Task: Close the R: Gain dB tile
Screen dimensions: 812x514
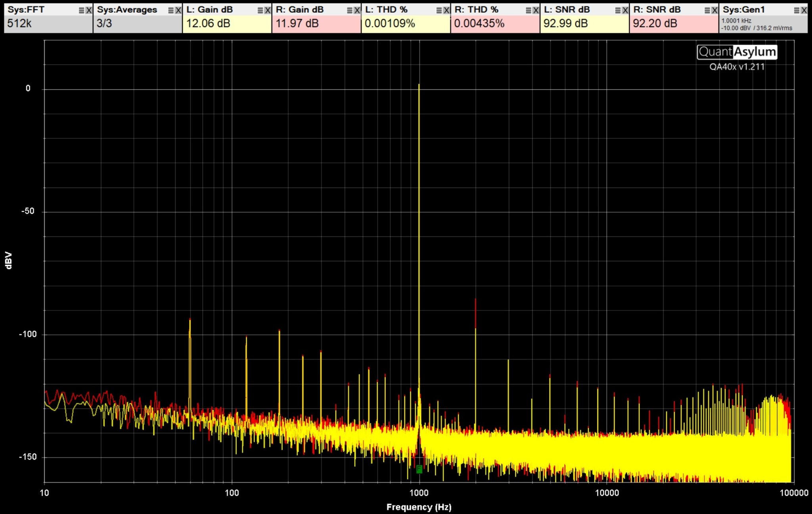Action: point(357,10)
